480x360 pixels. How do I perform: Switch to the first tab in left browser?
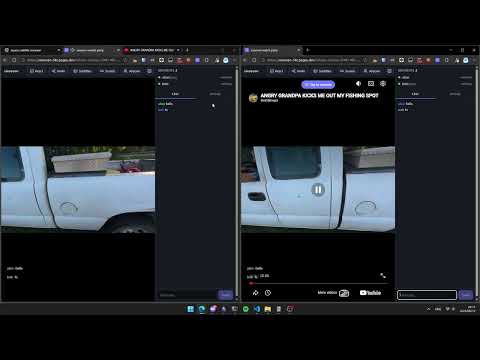point(32,50)
